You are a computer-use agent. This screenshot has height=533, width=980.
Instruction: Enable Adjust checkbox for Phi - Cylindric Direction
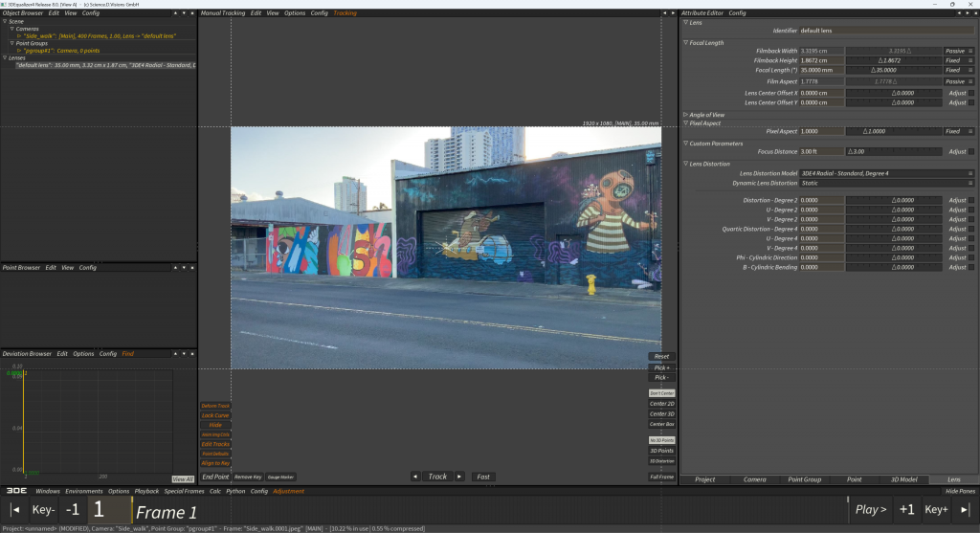(x=970, y=257)
